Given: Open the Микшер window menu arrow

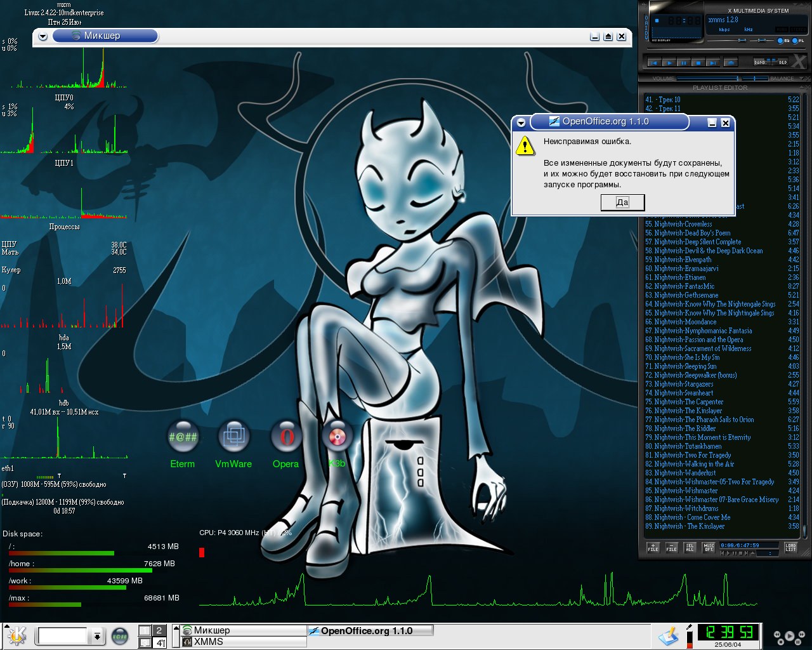Looking at the screenshot, I should (43, 36).
